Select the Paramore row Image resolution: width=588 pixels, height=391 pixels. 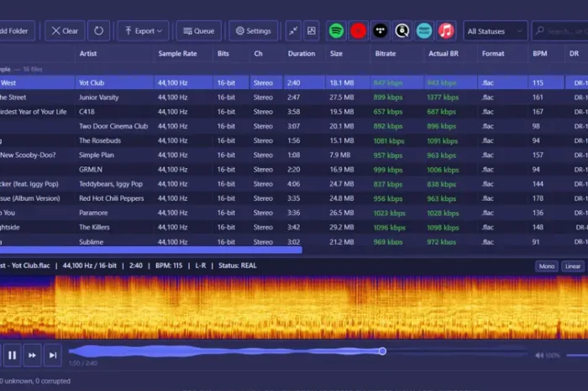[x=294, y=213]
